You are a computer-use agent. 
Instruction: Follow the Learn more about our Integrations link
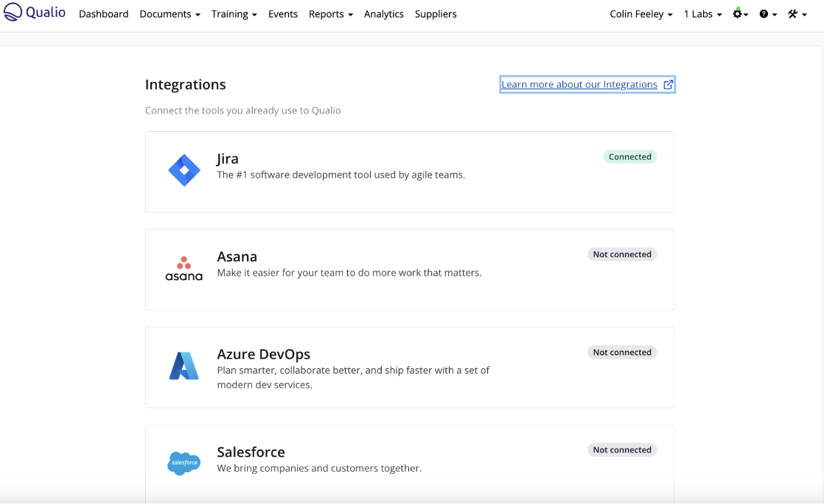(x=579, y=85)
